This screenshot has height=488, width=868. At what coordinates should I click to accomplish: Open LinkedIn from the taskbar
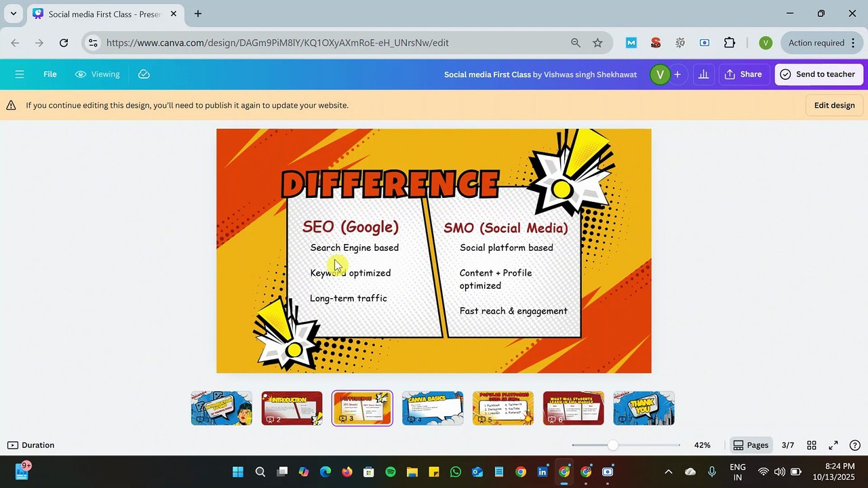pyautogui.click(x=542, y=472)
